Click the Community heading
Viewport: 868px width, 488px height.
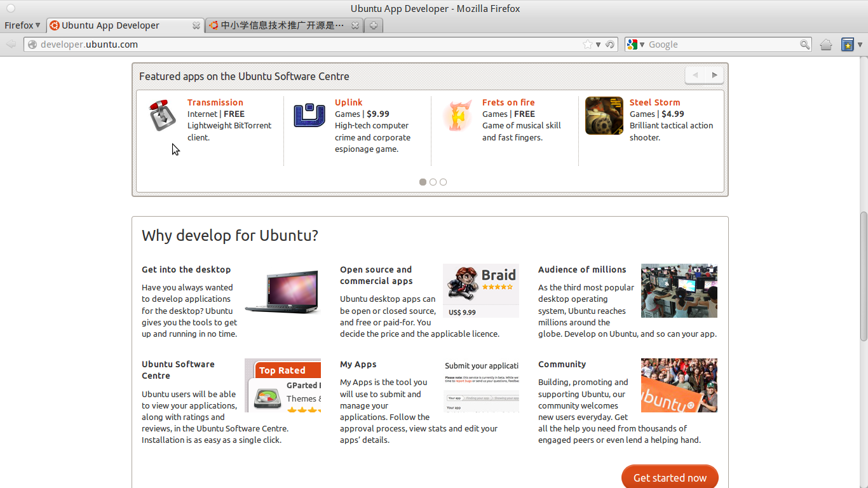point(562,364)
